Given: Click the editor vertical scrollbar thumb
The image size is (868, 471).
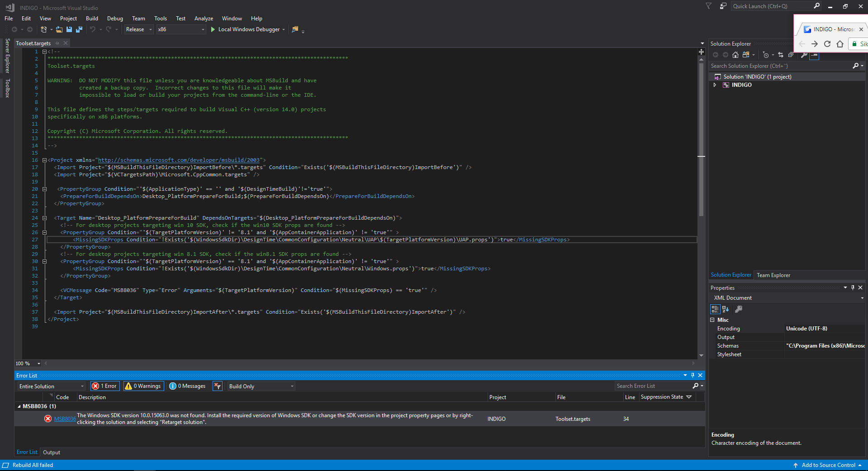Looking at the screenshot, I should coord(701,139).
